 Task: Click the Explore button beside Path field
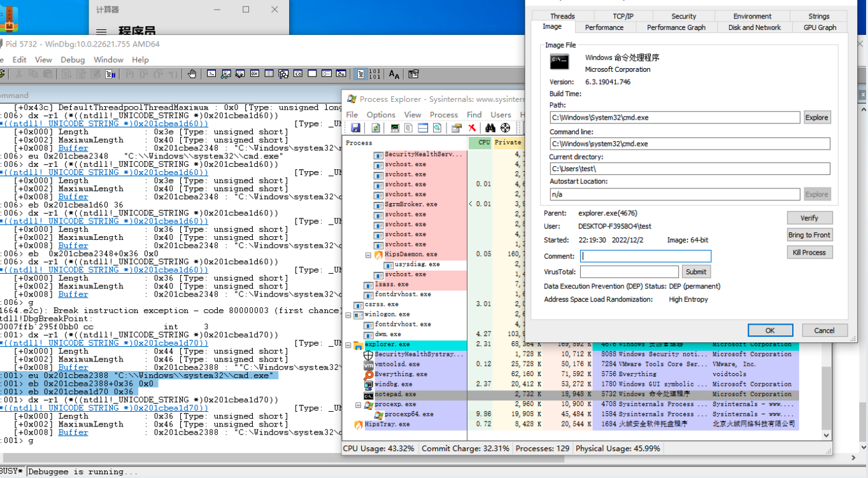(x=816, y=117)
